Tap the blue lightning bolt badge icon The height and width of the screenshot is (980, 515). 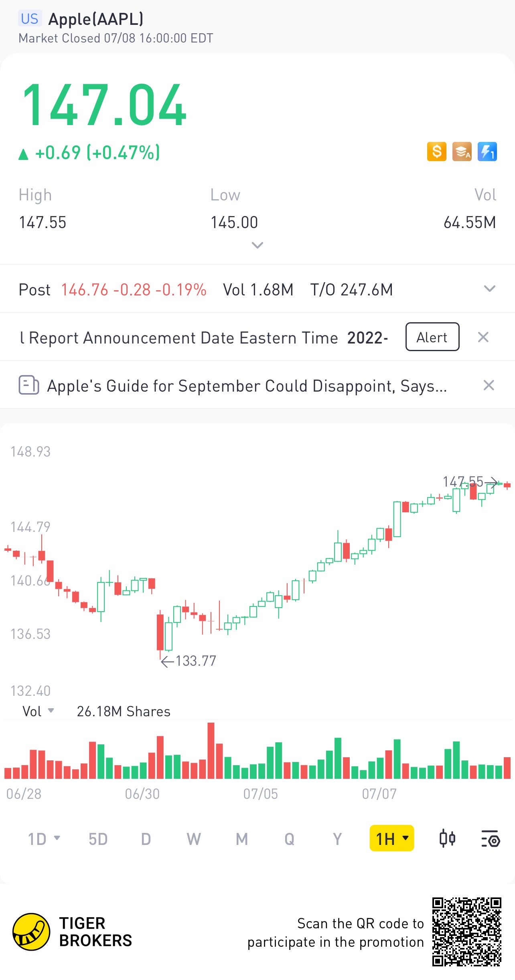[x=487, y=152]
